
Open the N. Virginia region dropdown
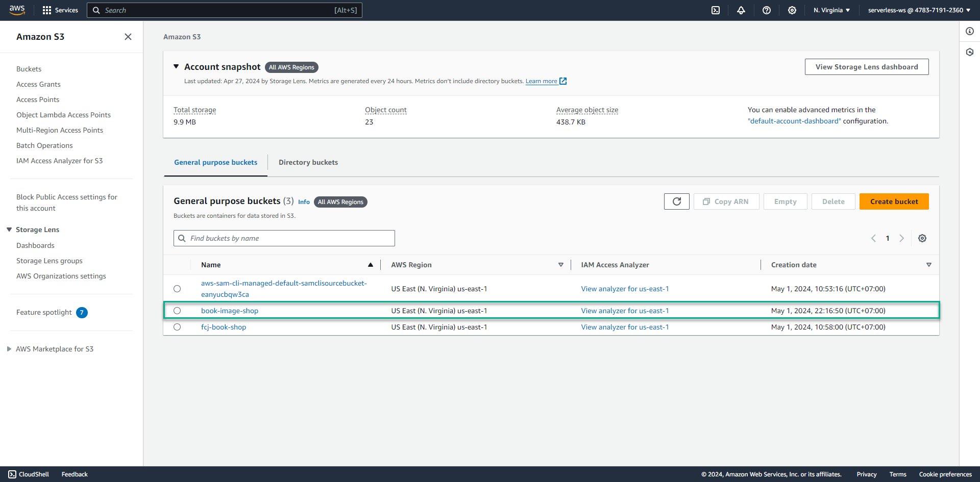(832, 10)
